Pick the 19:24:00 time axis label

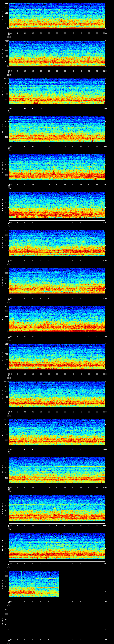(x=9, y=223)
